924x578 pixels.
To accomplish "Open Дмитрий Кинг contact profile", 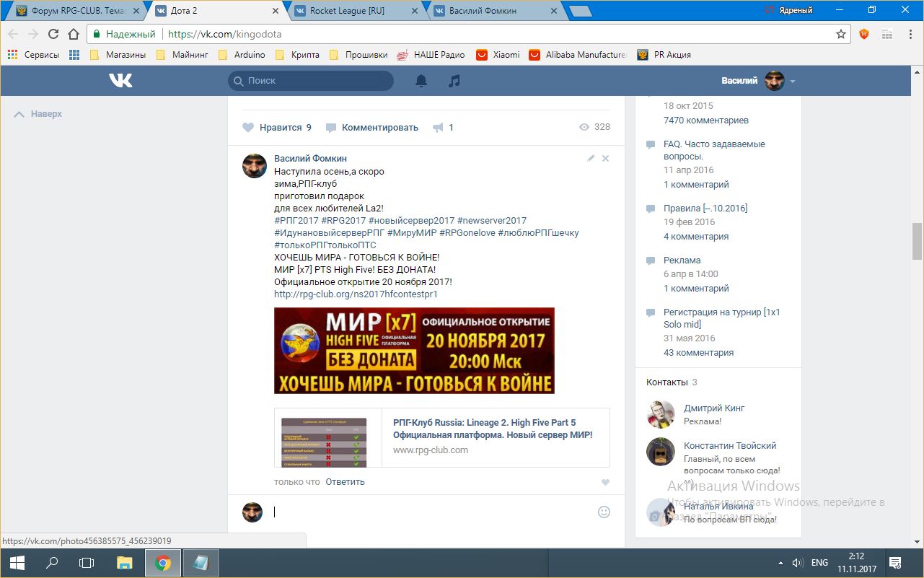I will [x=714, y=408].
